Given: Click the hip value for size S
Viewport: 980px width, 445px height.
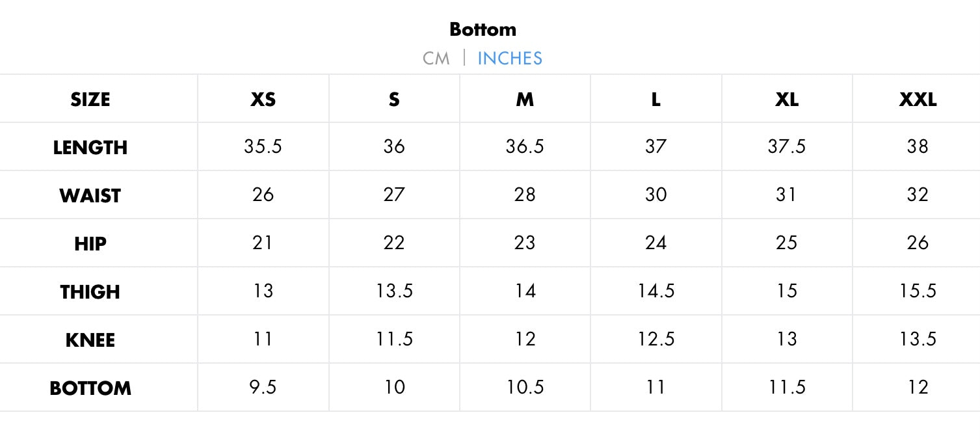Looking at the screenshot, I should tap(394, 243).
